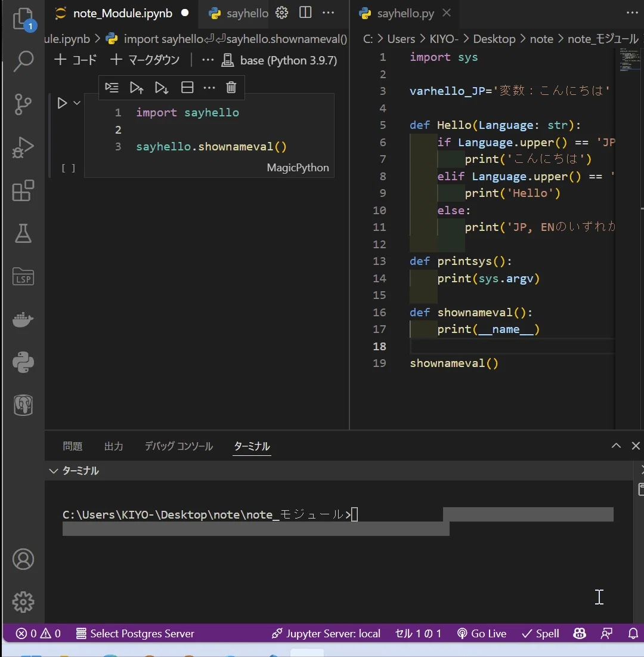Execute cells above icon
644x657 pixels.
coord(137,88)
